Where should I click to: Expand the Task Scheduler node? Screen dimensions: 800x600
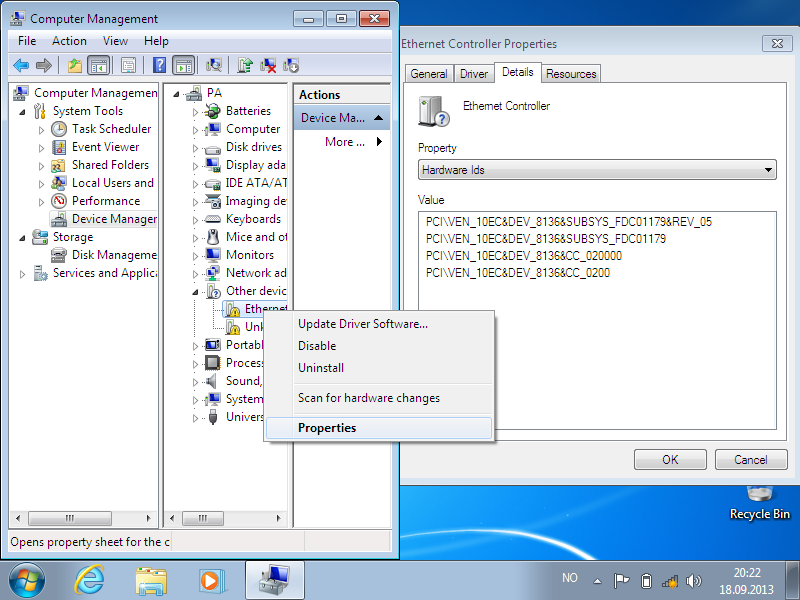(x=41, y=130)
